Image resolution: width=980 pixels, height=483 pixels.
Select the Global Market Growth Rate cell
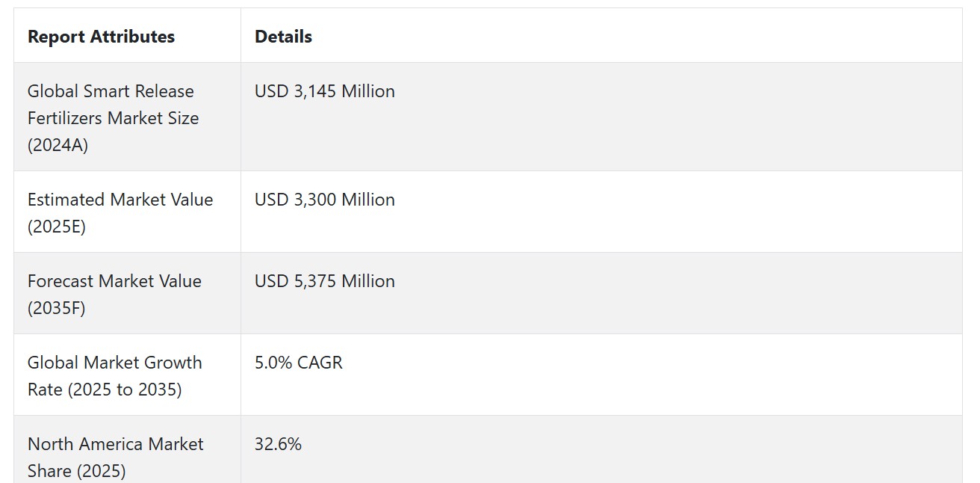127,375
